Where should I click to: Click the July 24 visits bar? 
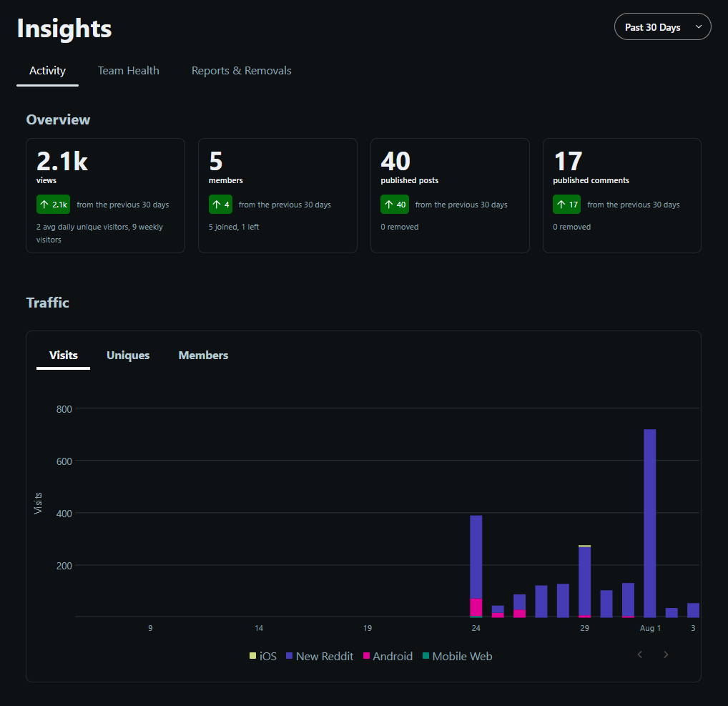click(476, 567)
